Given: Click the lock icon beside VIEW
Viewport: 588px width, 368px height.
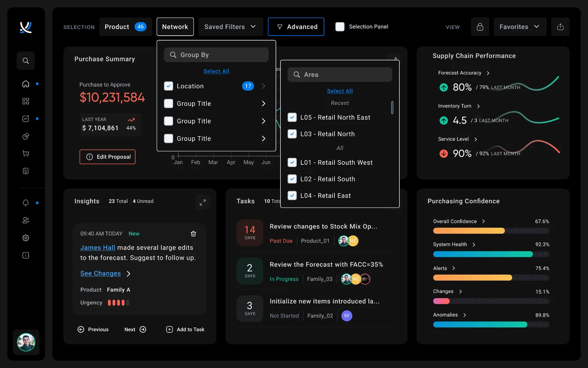Looking at the screenshot, I should (480, 27).
